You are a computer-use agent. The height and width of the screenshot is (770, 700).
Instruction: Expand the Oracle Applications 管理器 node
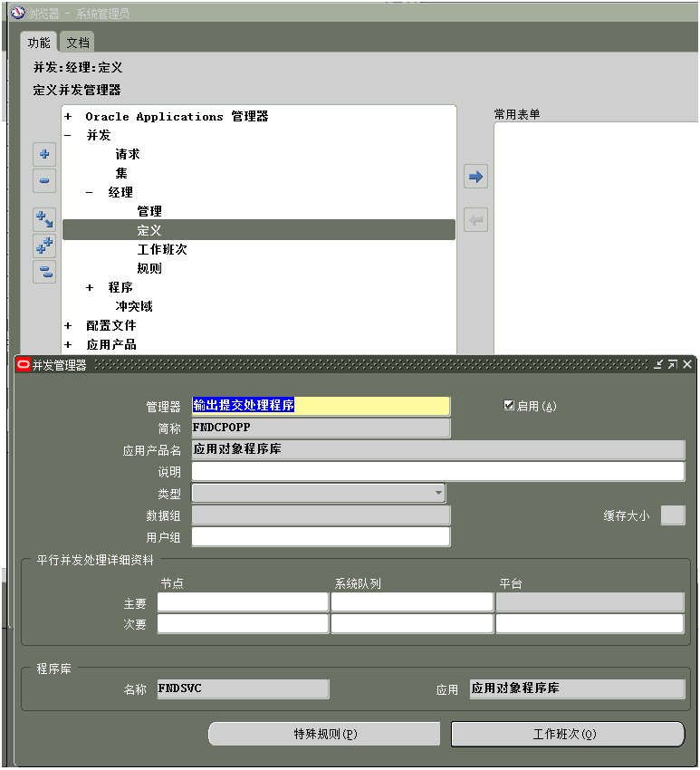click(x=68, y=116)
